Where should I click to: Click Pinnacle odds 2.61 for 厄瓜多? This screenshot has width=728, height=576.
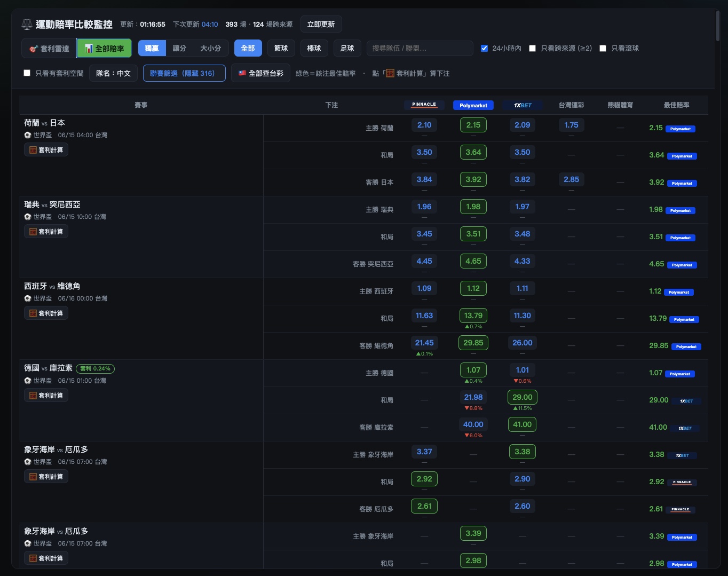424,506
